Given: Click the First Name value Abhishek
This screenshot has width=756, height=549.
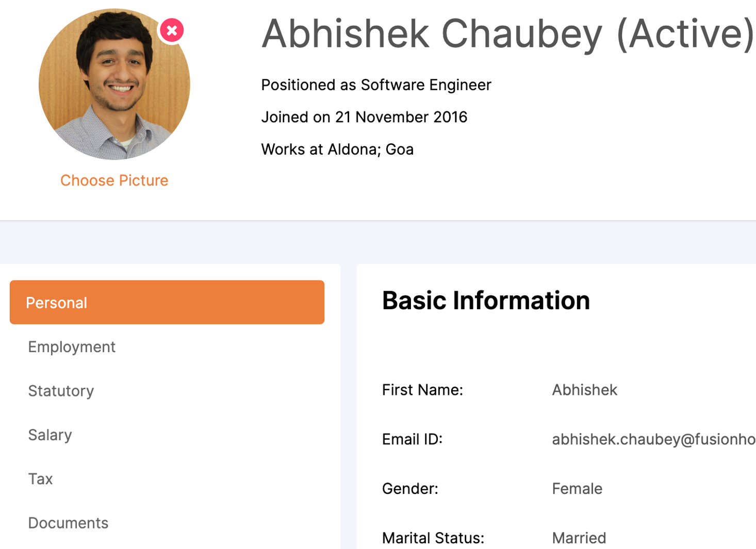Looking at the screenshot, I should click(584, 390).
